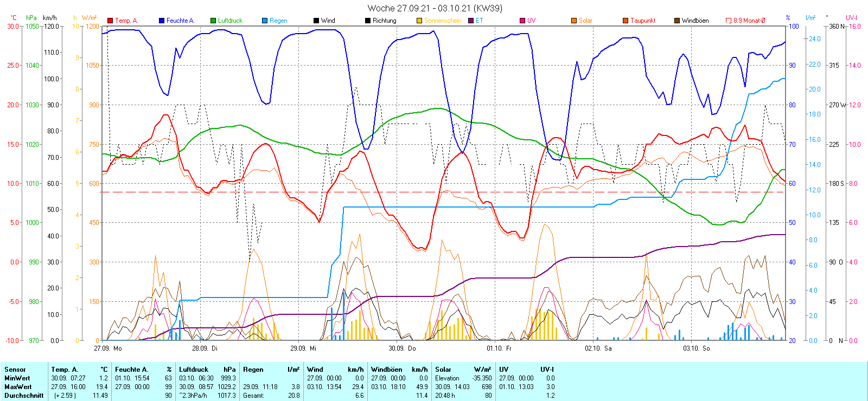Click the temperature average '11.49'

[x=100, y=396]
